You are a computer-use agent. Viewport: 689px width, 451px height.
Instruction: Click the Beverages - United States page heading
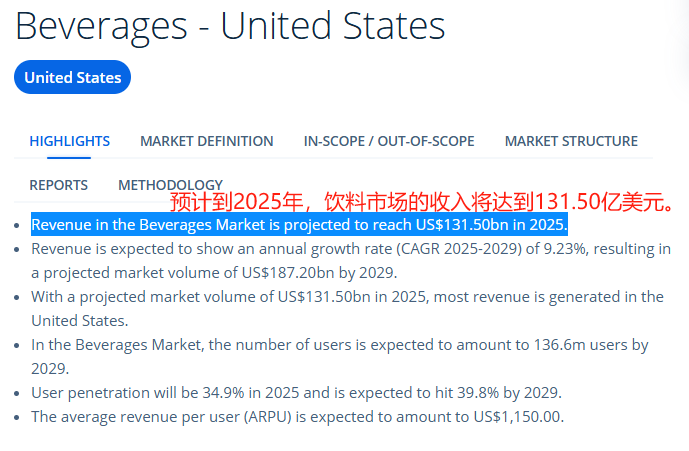(x=230, y=26)
